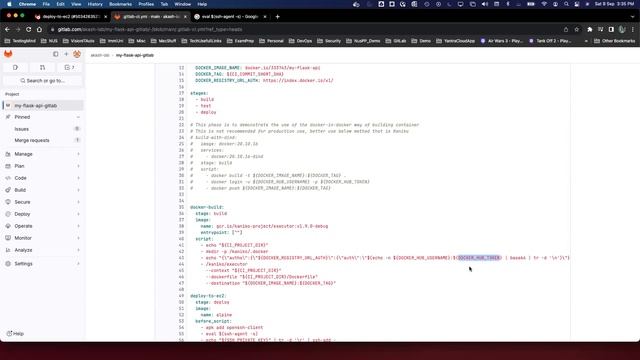Select the gitlab-ci.yml browser tab
Screen dimensions: 640x360
[x=150, y=17]
